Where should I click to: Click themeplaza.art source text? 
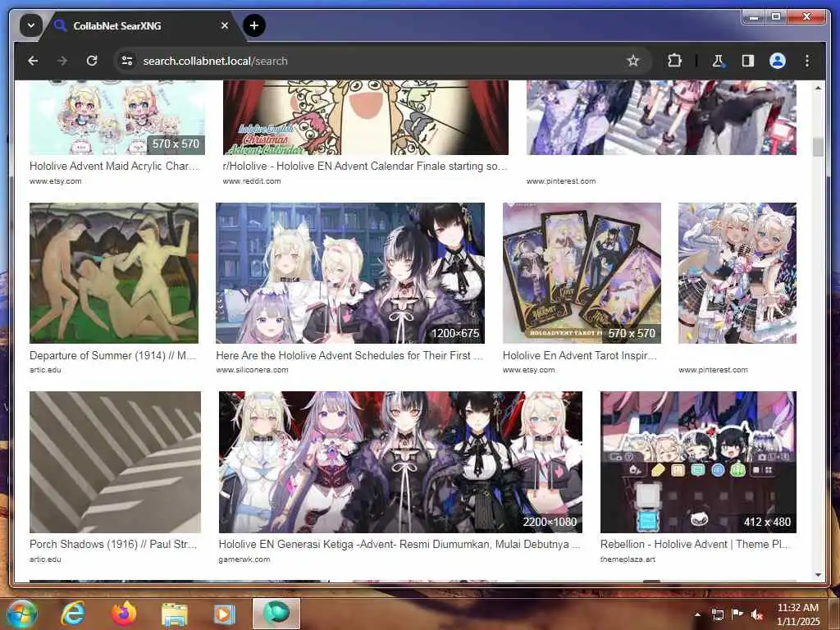(628, 559)
